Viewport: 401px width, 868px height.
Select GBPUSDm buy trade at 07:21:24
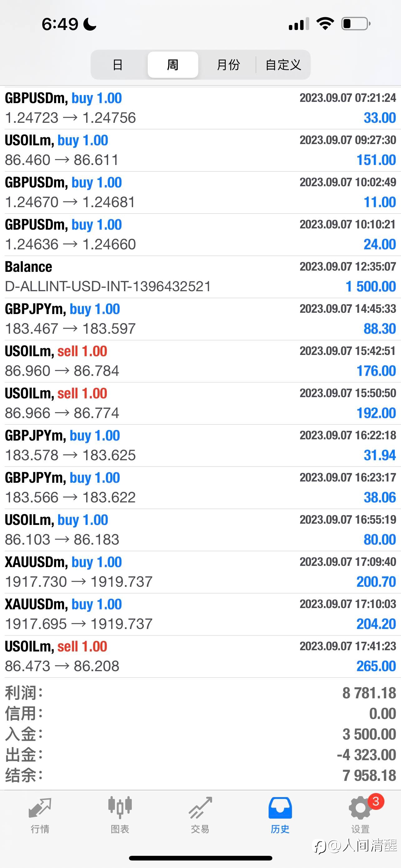click(x=200, y=108)
